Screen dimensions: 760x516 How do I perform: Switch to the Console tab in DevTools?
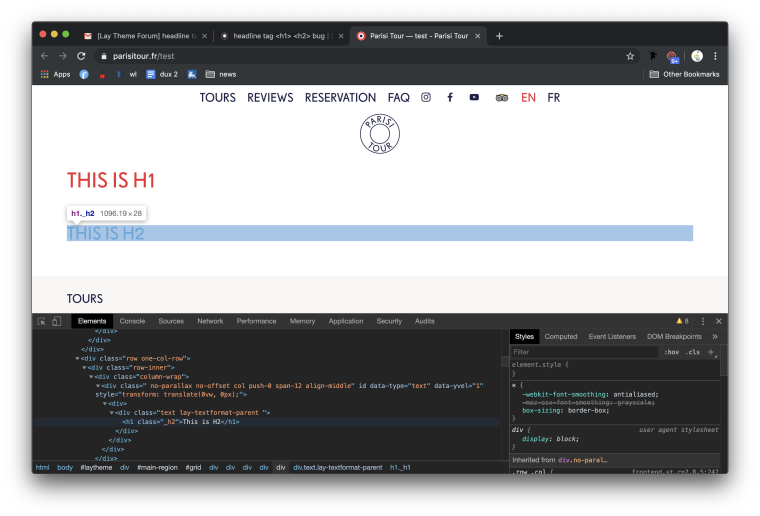tap(132, 321)
